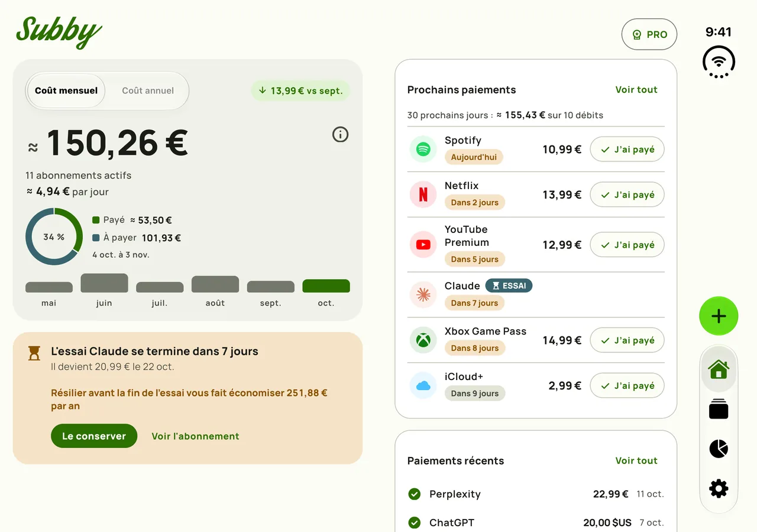
Task: Switch to Coût mensuel view
Action: pos(66,91)
